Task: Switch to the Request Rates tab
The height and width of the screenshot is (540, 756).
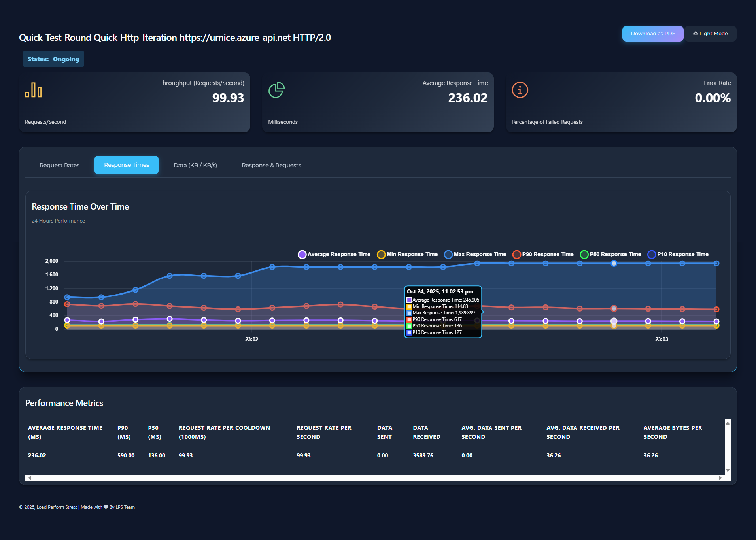Action: pos(59,165)
